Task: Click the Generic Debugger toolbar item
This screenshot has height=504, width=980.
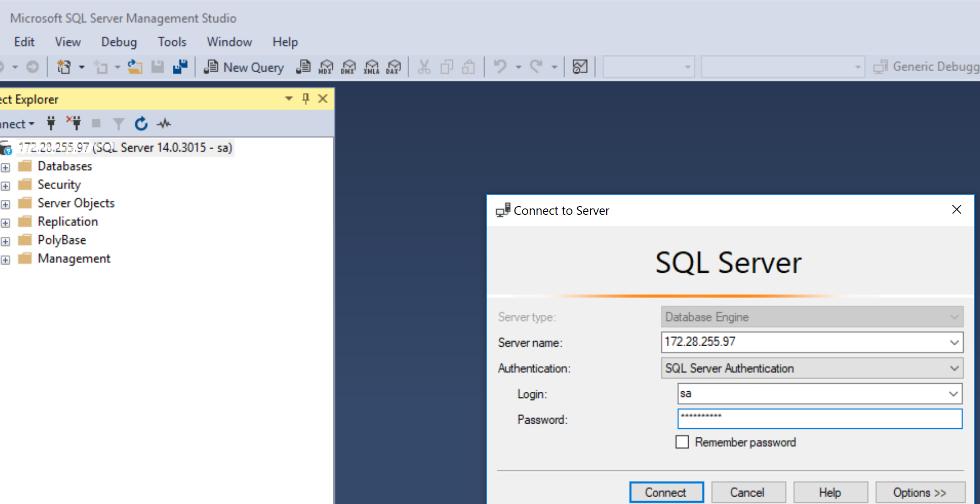Action: 926,67
